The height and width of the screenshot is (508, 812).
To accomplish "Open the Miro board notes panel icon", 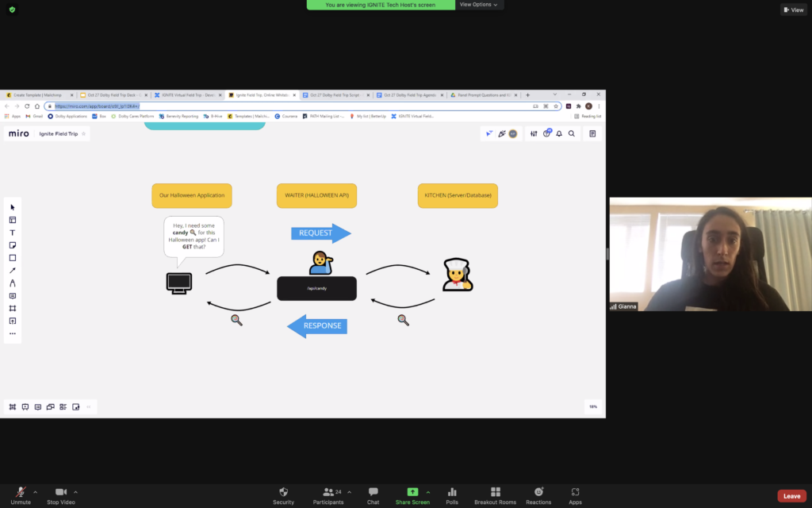I will [592, 133].
